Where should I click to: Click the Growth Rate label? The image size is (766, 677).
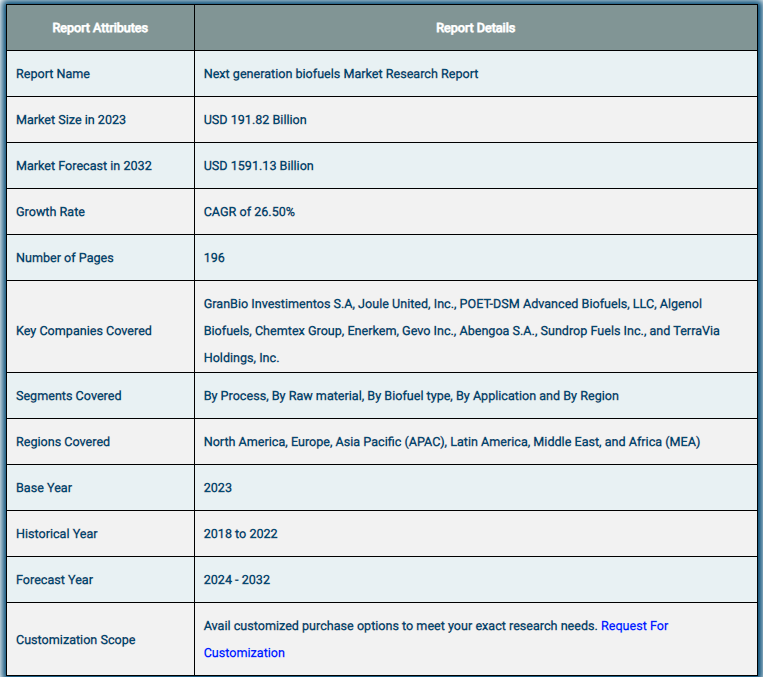(50, 212)
